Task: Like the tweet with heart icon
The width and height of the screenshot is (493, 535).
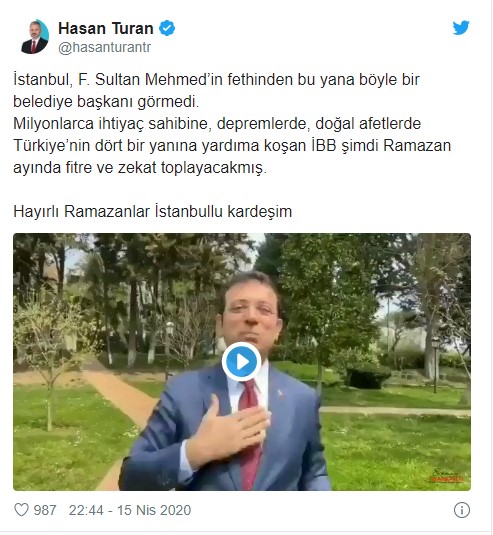Action: 21,510
